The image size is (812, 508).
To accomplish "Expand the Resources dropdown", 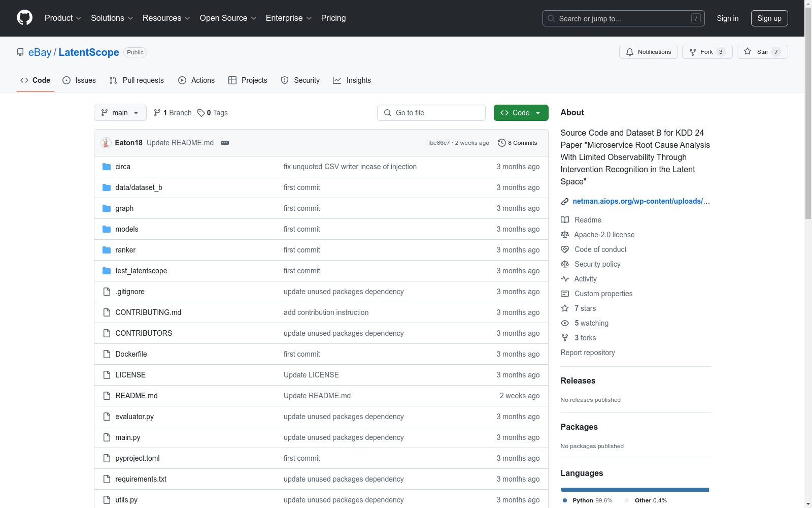I will pyautogui.click(x=166, y=18).
